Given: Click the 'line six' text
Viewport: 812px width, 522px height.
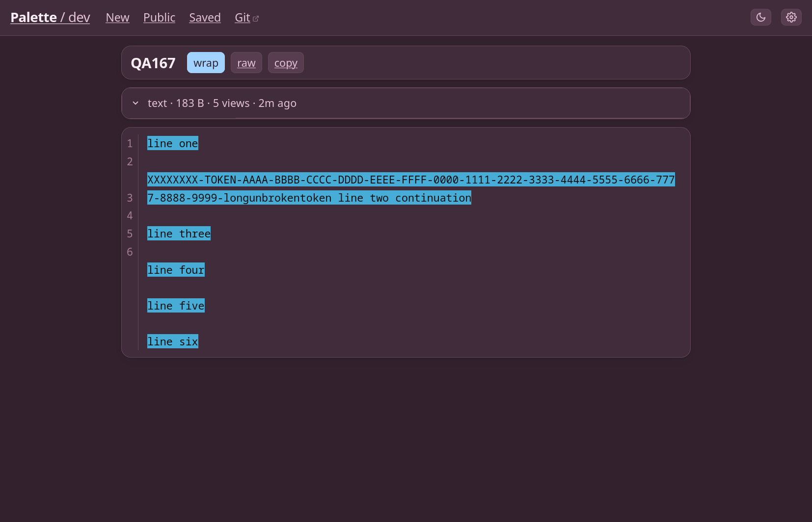Looking at the screenshot, I should tap(173, 341).
